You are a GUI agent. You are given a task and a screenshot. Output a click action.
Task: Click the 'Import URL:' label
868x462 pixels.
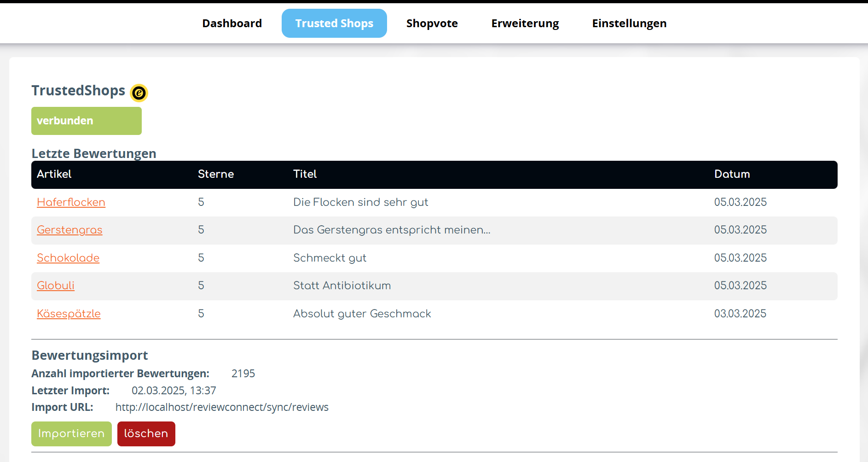pyautogui.click(x=62, y=407)
